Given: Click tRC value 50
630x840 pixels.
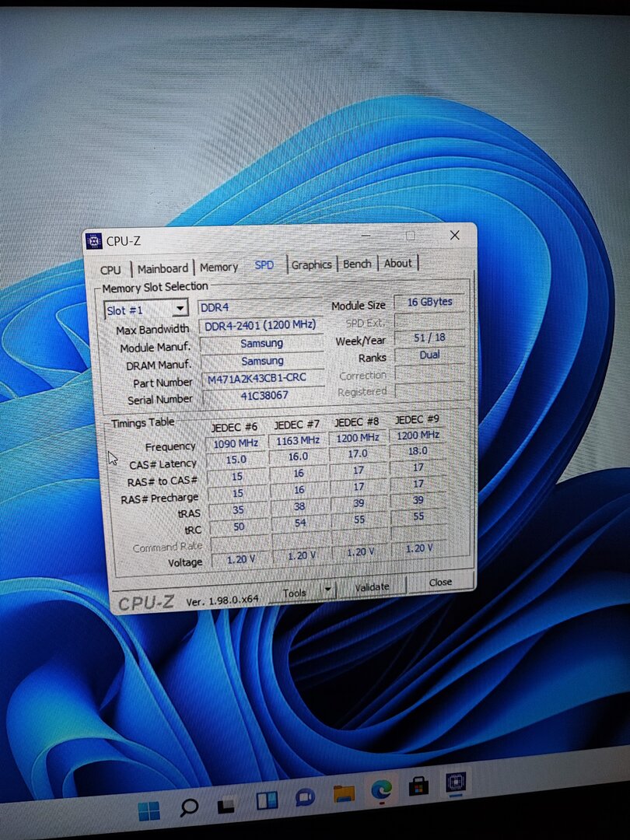Looking at the screenshot, I should point(239,527).
